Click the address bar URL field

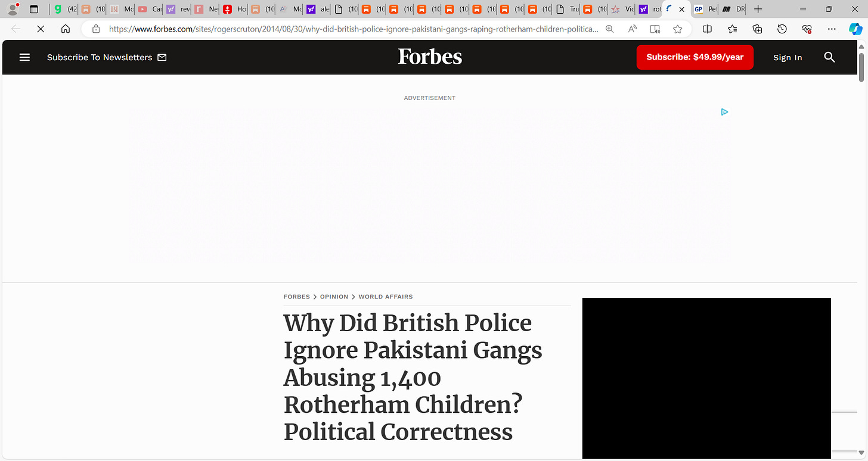tap(354, 29)
